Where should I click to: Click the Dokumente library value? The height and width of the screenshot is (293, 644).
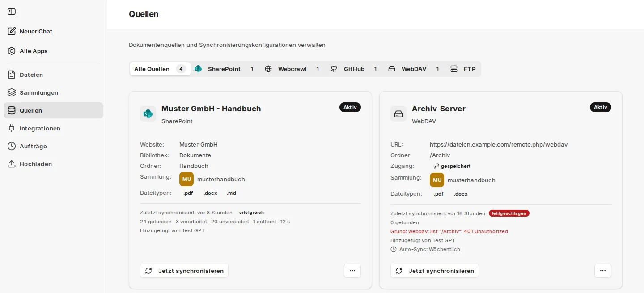coord(195,155)
